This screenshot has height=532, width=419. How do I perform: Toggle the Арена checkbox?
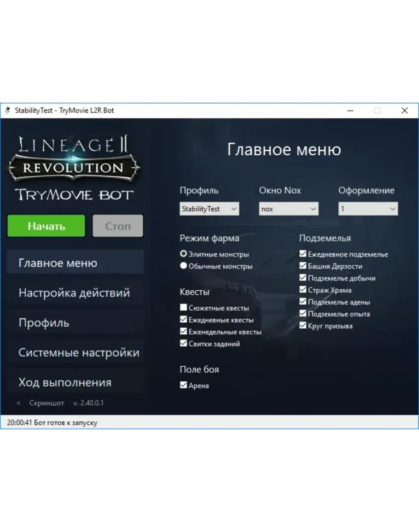point(184,386)
